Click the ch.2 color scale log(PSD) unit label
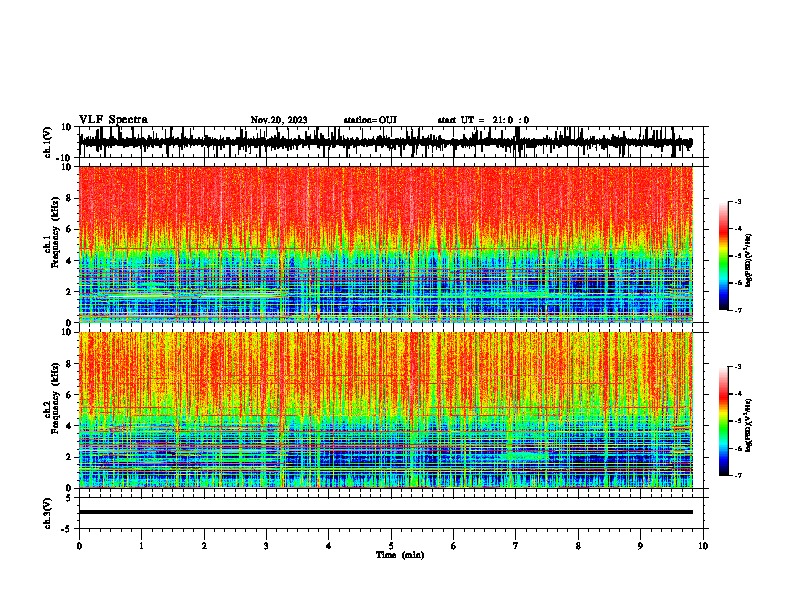 click(x=749, y=425)
